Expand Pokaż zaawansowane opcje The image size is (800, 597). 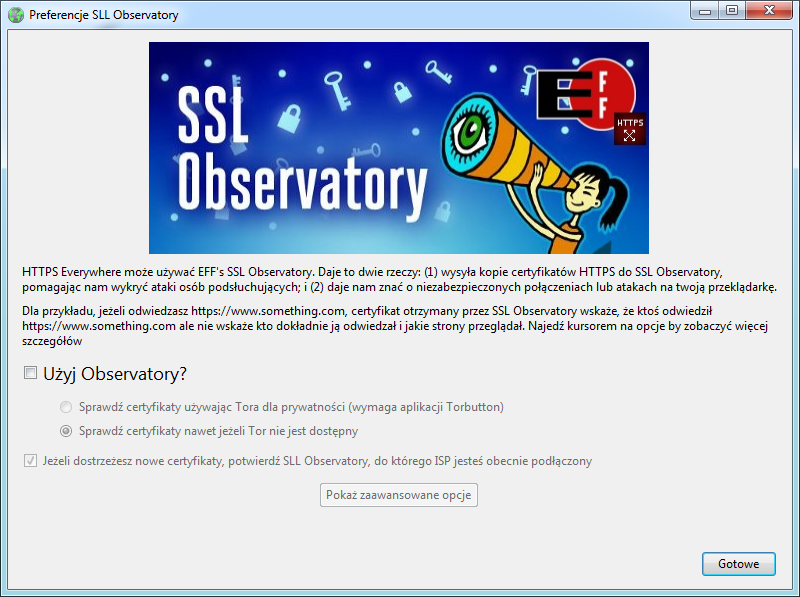pyautogui.click(x=399, y=495)
